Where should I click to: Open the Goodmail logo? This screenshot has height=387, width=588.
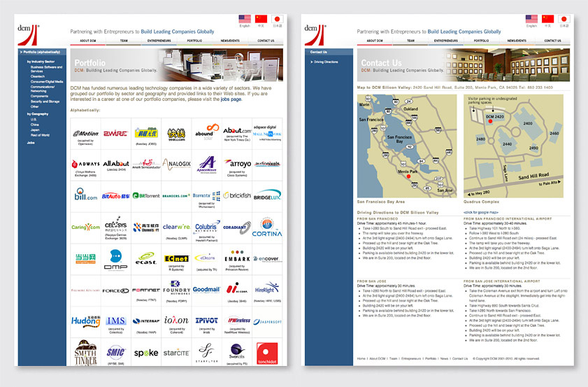(x=207, y=290)
